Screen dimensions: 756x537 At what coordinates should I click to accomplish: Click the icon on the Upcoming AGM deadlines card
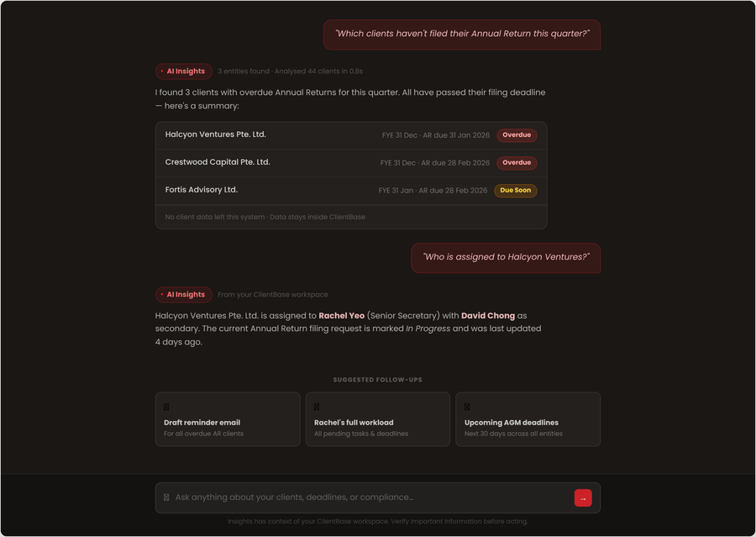click(x=467, y=406)
